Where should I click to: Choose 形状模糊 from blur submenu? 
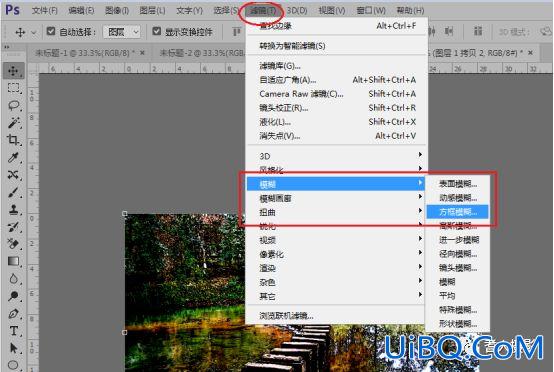[458, 324]
